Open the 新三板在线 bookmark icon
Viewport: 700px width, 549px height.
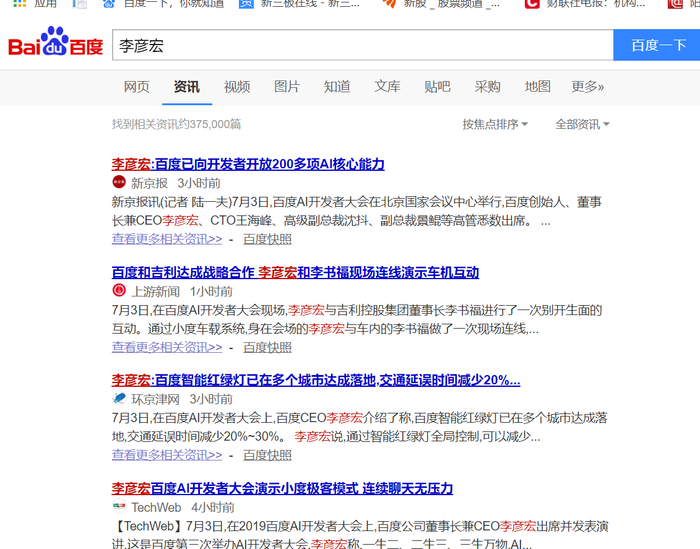click(x=246, y=4)
